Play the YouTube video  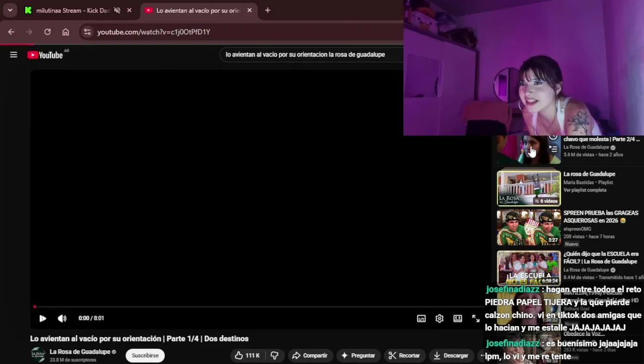pos(43,318)
